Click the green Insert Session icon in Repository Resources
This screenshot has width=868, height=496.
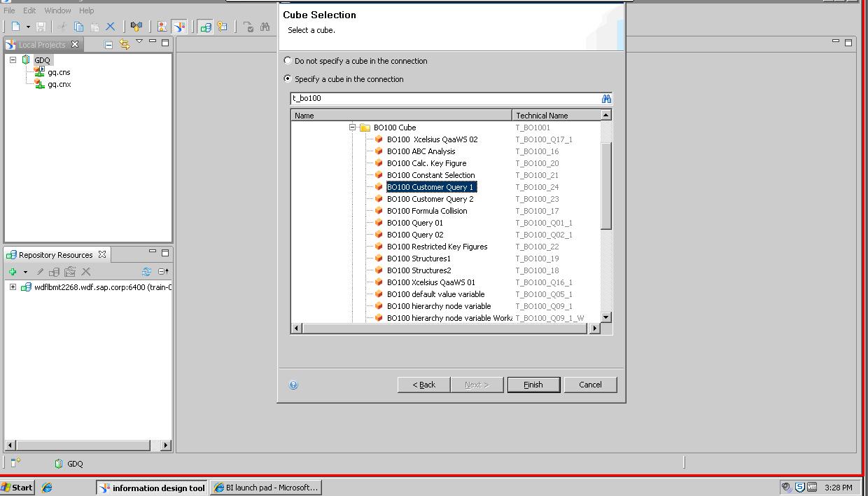12,271
